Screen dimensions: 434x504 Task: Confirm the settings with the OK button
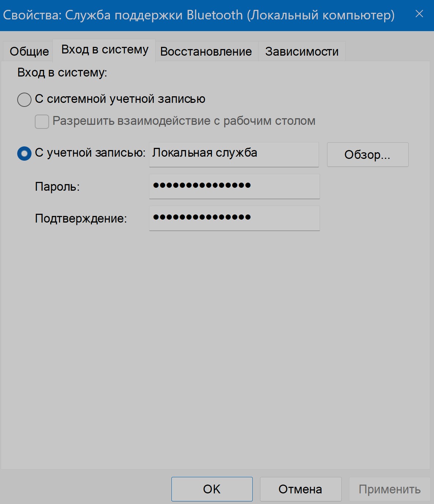pos(212,489)
